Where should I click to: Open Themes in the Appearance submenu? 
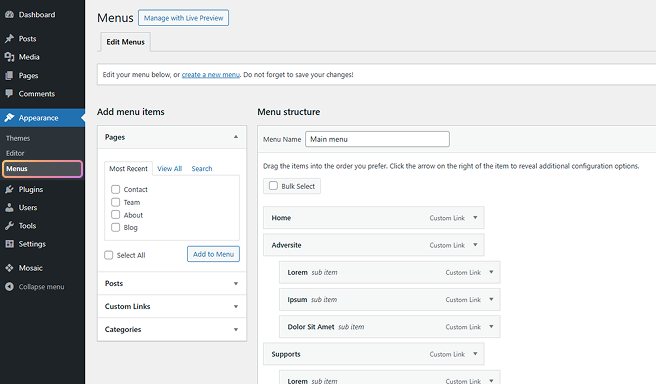[x=18, y=138]
